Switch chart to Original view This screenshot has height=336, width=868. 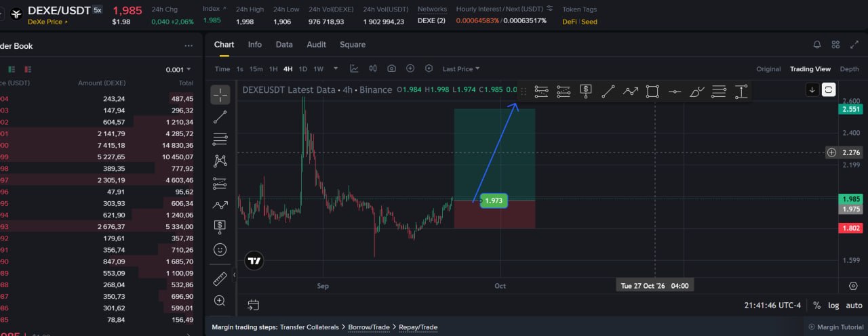click(768, 69)
